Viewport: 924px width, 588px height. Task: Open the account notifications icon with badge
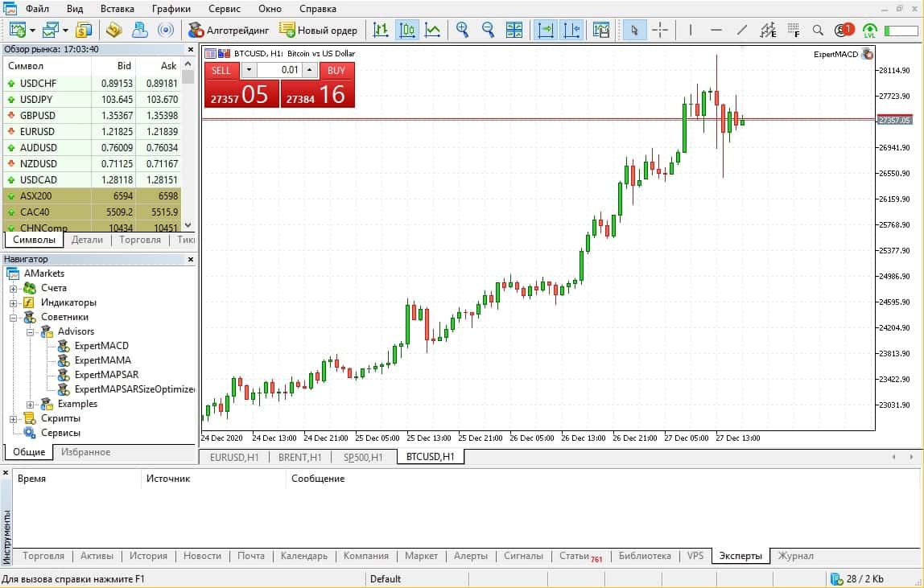click(844, 30)
